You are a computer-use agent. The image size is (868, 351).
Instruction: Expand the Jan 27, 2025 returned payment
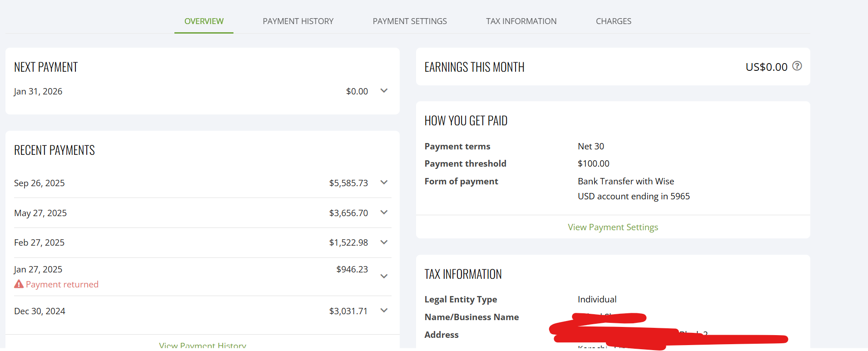coord(384,276)
